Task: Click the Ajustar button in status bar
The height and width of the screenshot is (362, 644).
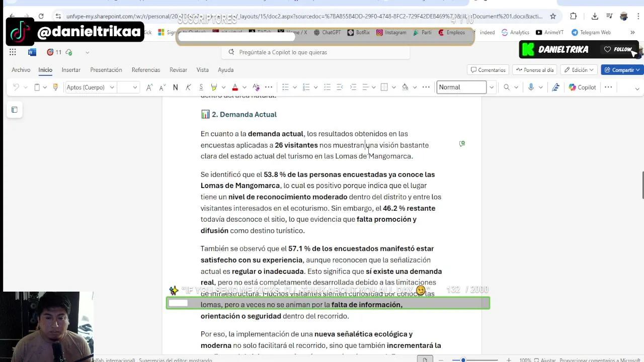Action: (x=545, y=360)
